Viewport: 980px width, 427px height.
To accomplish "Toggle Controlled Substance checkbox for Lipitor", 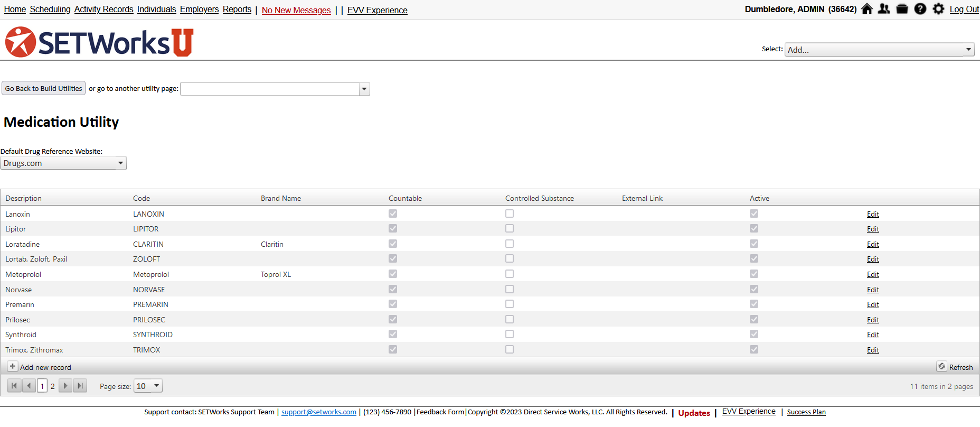I will pyautogui.click(x=510, y=228).
